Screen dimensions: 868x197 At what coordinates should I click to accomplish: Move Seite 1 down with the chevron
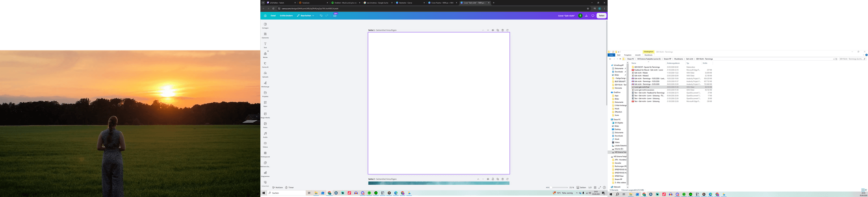coord(488,30)
